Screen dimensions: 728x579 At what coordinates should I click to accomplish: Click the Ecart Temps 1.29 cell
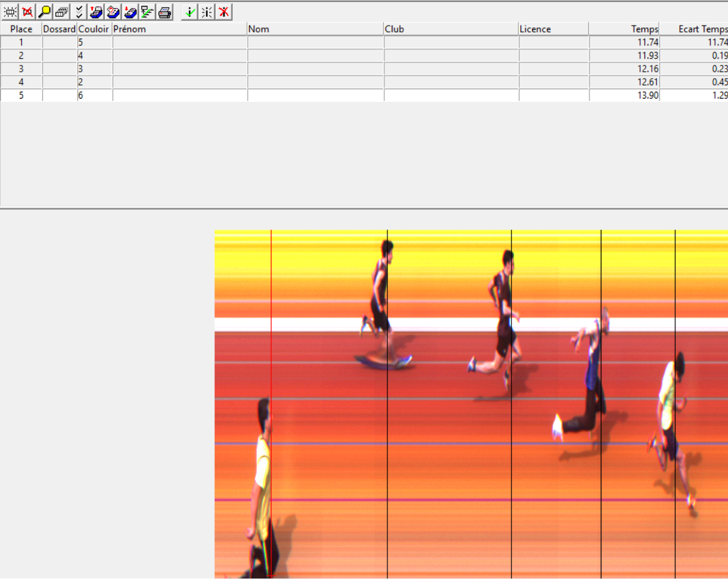point(694,95)
